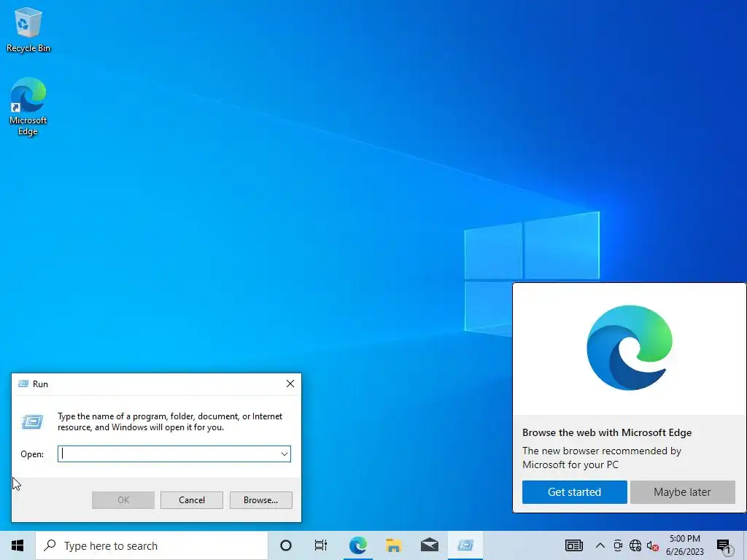The width and height of the screenshot is (747, 560).
Task: Click the Browse... button
Action: click(260, 500)
